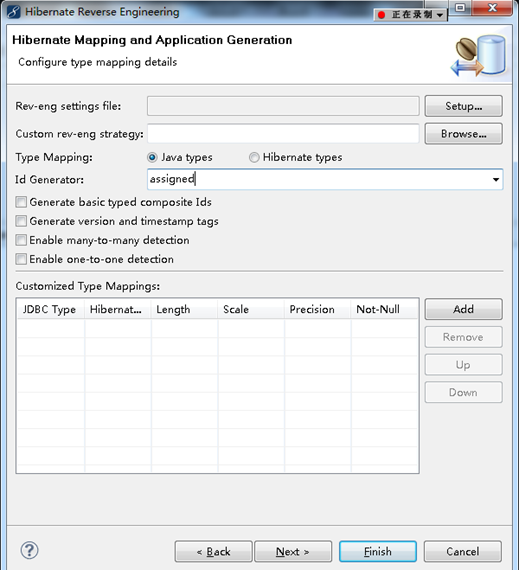The image size is (519, 570).
Task: Restore window using the title bar button
Action: (460, 7)
